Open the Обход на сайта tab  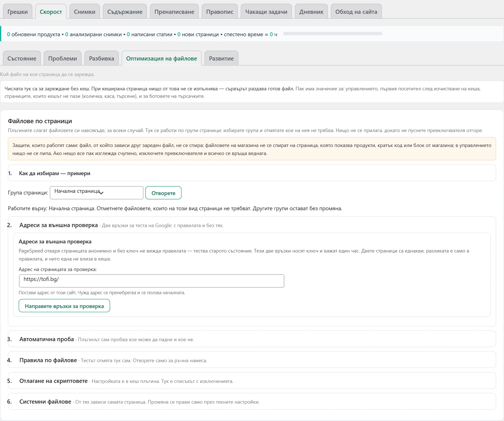click(356, 12)
